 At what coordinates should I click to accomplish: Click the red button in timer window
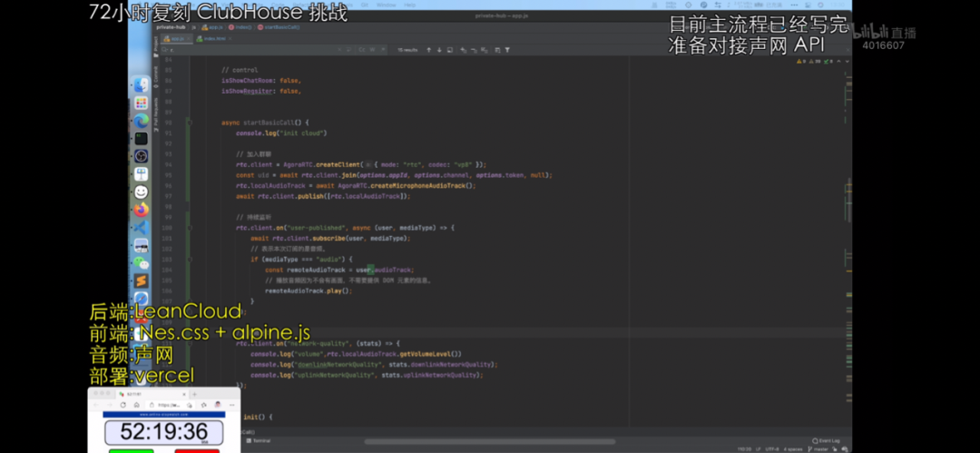click(x=197, y=450)
